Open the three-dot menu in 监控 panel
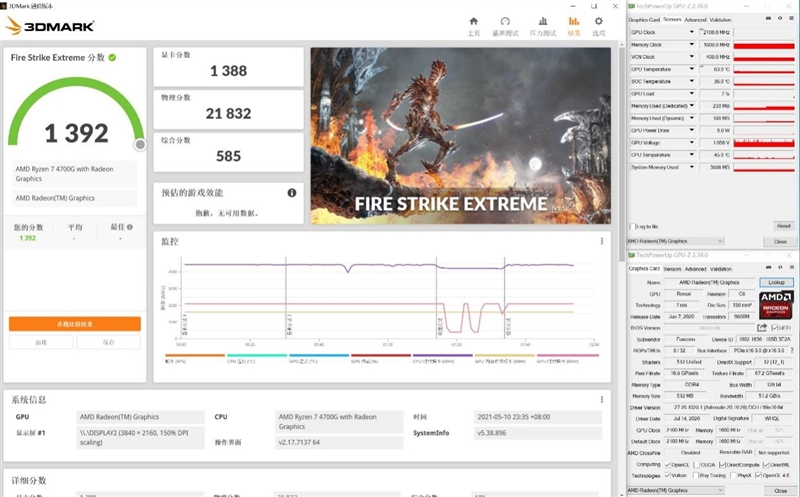 [601, 241]
